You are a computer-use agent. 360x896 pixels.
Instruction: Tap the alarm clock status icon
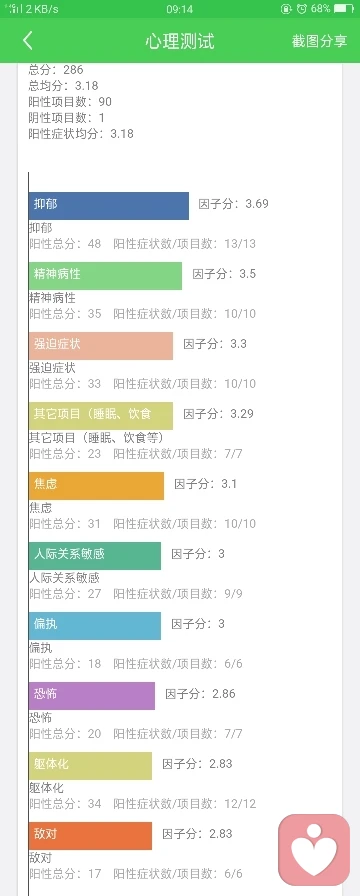point(302,9)
